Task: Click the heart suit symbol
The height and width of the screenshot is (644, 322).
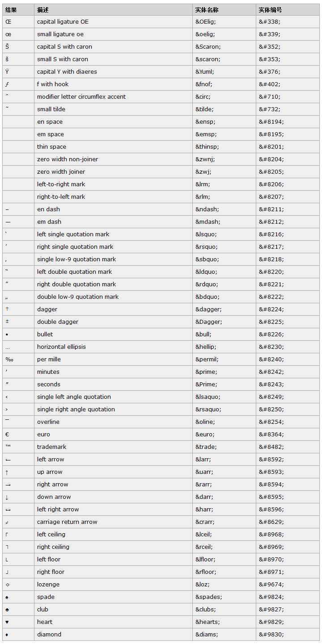Action: point(7,622)
